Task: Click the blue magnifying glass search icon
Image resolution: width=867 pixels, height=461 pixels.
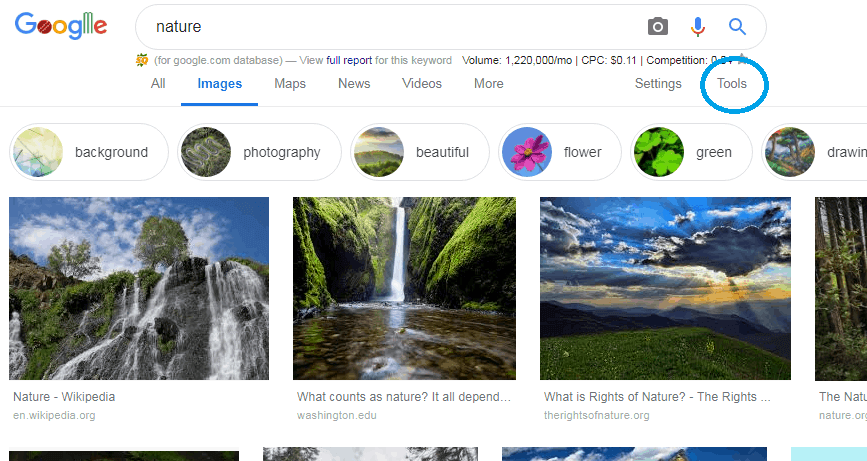Action: tap(737, 27)
